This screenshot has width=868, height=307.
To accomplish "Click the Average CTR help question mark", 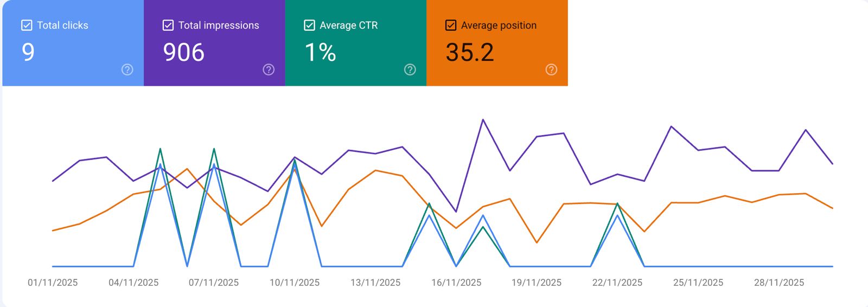I will tap(410, 69).
